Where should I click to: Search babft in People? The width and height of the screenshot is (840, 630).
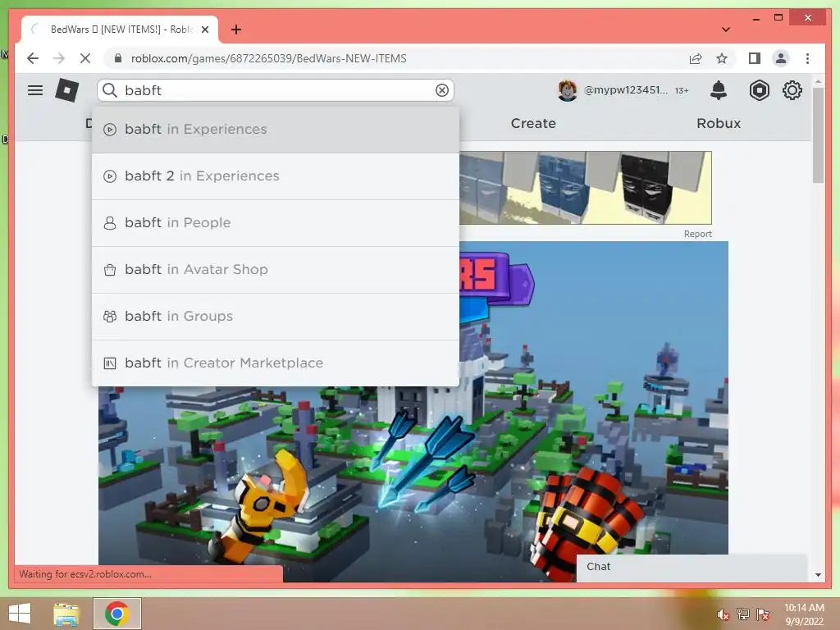tap(276, 223)
